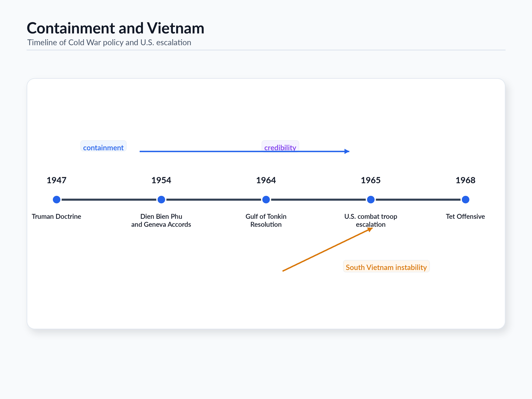Click the Timeline of Cold War policy subtitle
Viewport: 532px width, 399px height.
point(109,43)
